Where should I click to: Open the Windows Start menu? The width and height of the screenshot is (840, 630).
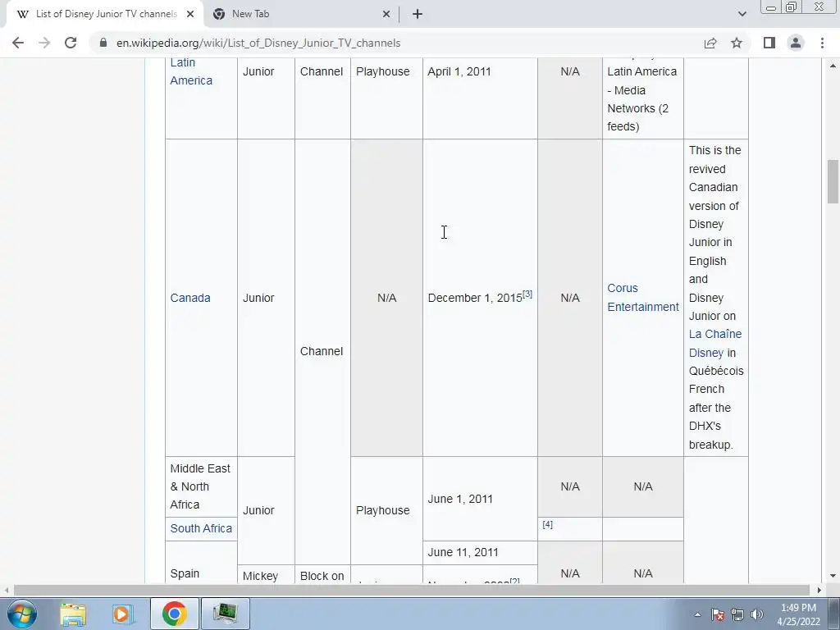21,614
